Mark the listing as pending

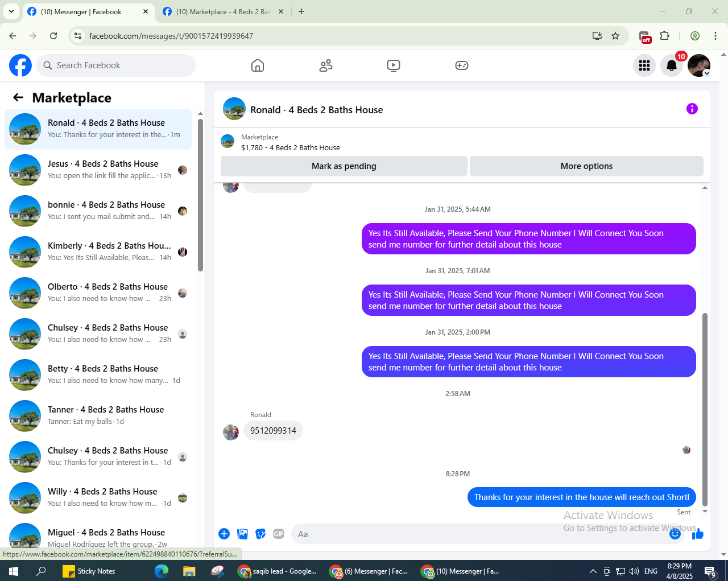344,166
